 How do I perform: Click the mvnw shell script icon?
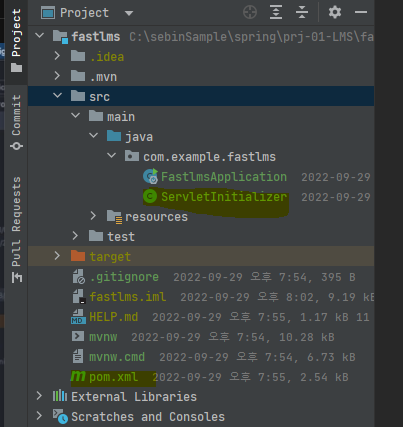[78, 336]
